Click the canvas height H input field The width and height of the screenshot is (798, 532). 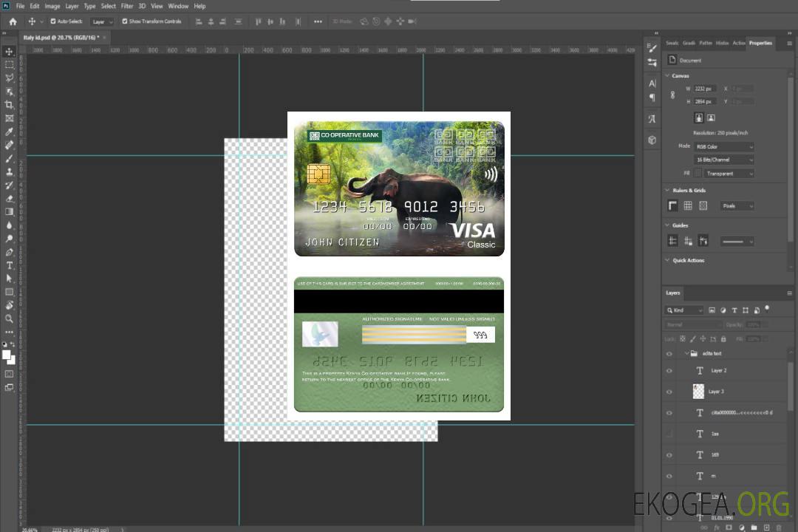point(705,102)
